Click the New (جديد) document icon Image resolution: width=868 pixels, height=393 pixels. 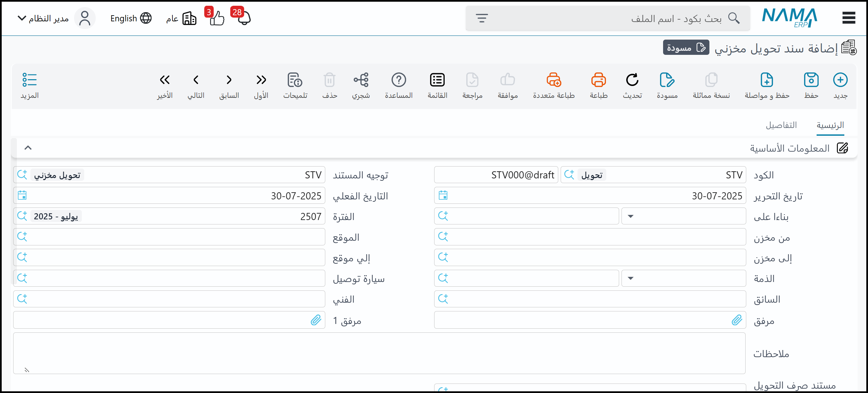coord(840,80)
